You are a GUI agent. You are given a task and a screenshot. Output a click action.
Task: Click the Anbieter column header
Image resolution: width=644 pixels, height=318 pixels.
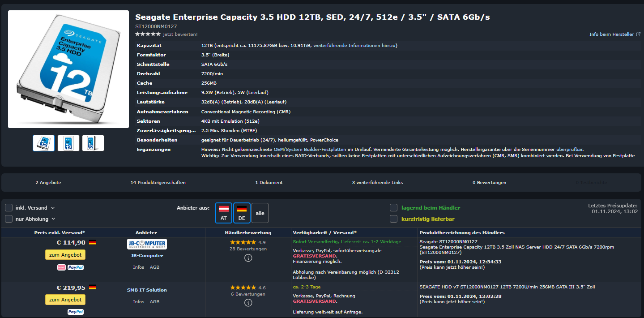146,232
